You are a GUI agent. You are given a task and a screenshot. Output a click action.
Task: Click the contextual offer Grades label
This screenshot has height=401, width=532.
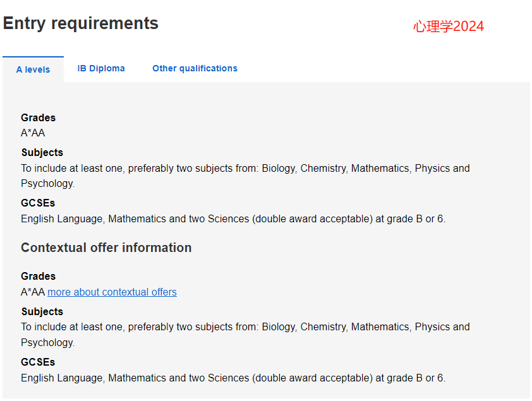[x=38, y=276]
